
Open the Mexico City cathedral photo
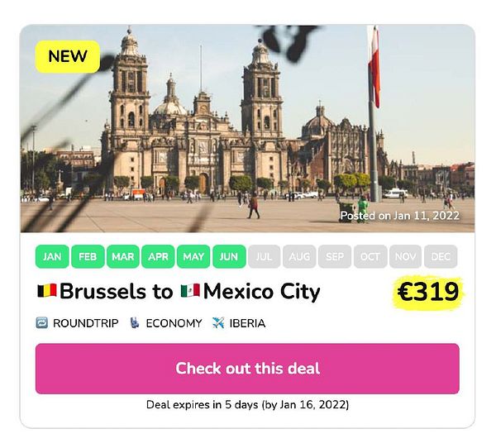[x=247, y=128]
